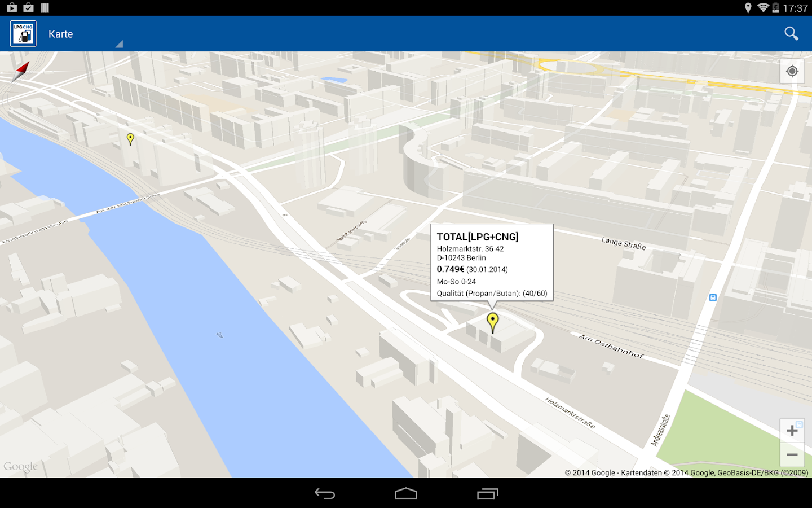Viewport: 812px width, 508px height.
Task: Tap the Holzmarktstraße street label
Action: 570,413
